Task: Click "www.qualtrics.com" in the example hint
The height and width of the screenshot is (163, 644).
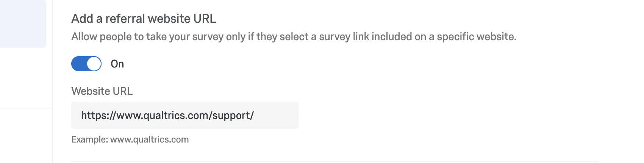Action: pyautogui.click(x=149, y=139)
